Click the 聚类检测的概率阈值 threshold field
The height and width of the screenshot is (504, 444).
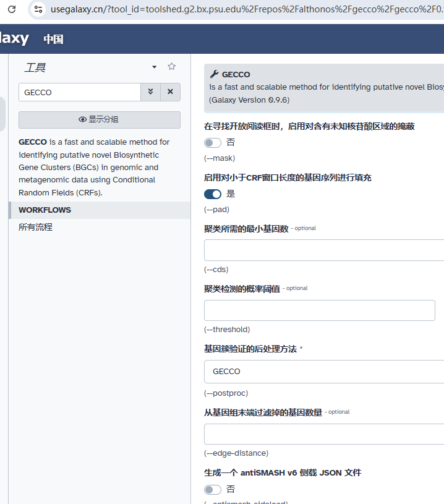pyautogui.click(x=320, y=310)
